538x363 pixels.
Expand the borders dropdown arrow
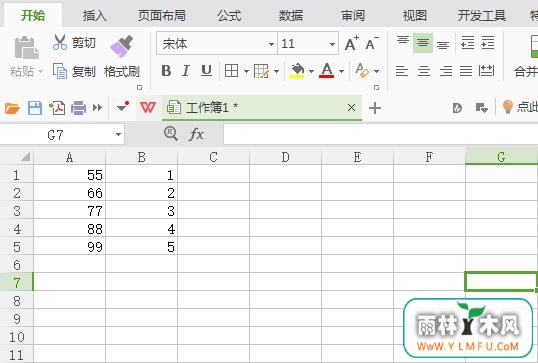coord(246,71)
